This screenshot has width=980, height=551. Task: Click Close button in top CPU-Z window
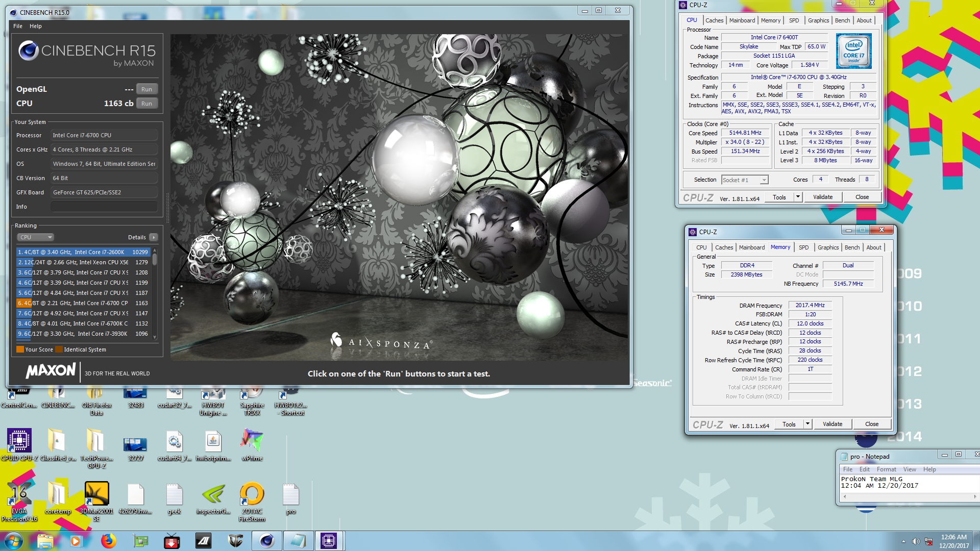coord(863,197)
